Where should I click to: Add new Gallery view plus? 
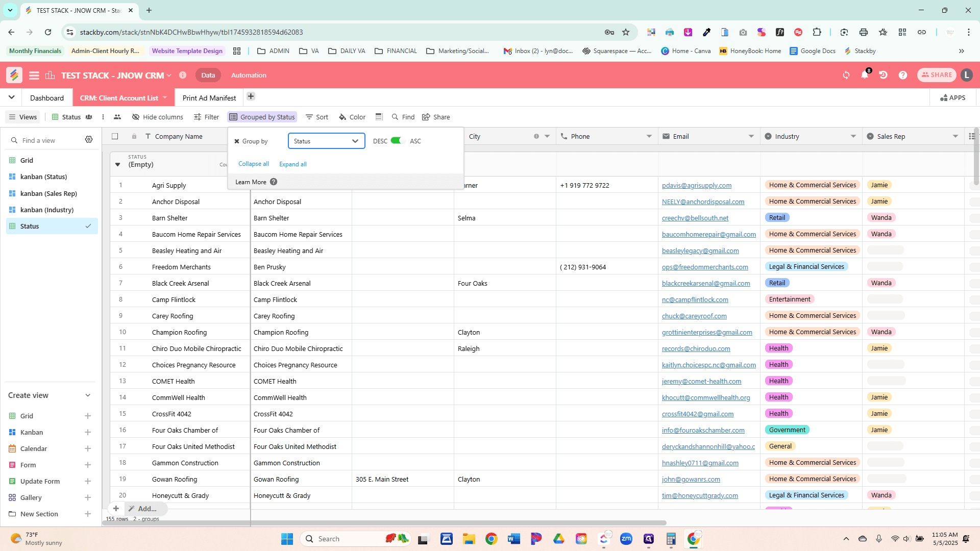[88, 497]
